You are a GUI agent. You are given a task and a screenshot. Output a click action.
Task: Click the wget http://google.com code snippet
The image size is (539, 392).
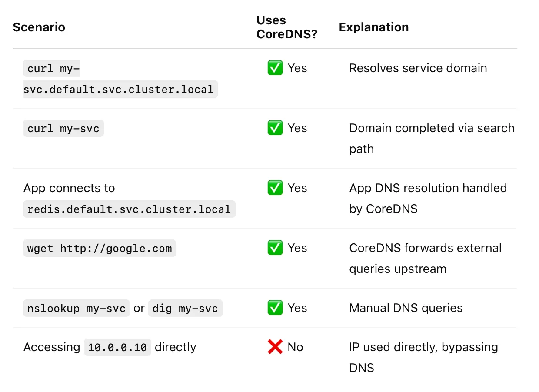100,249
